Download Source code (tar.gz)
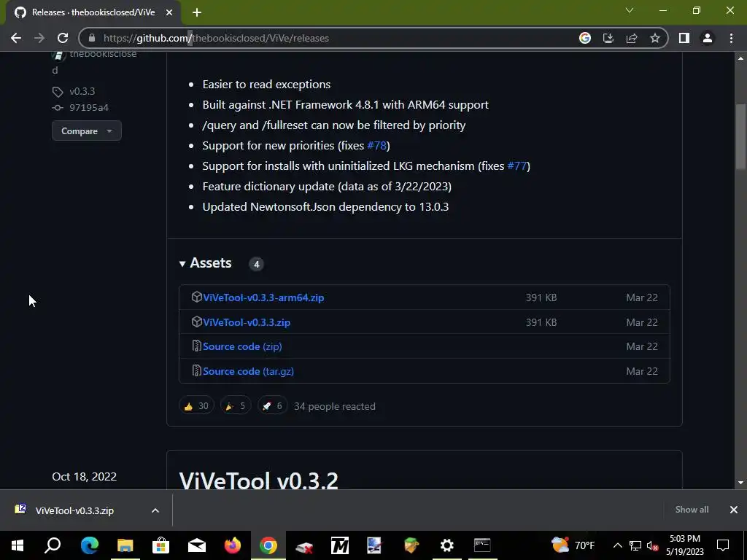The width and height of the screenshot is (747, 560). pyautogui.click(x=248, y=371)
